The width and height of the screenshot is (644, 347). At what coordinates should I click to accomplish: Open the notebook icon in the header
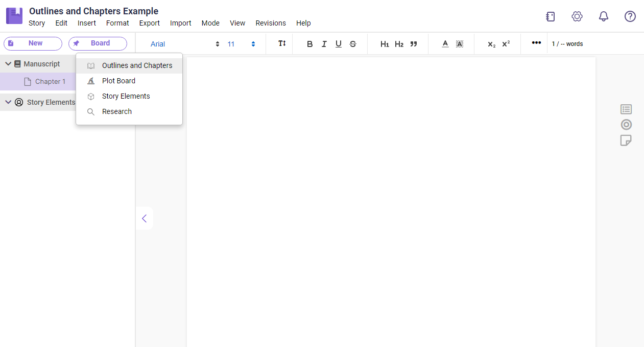point(550,16)
